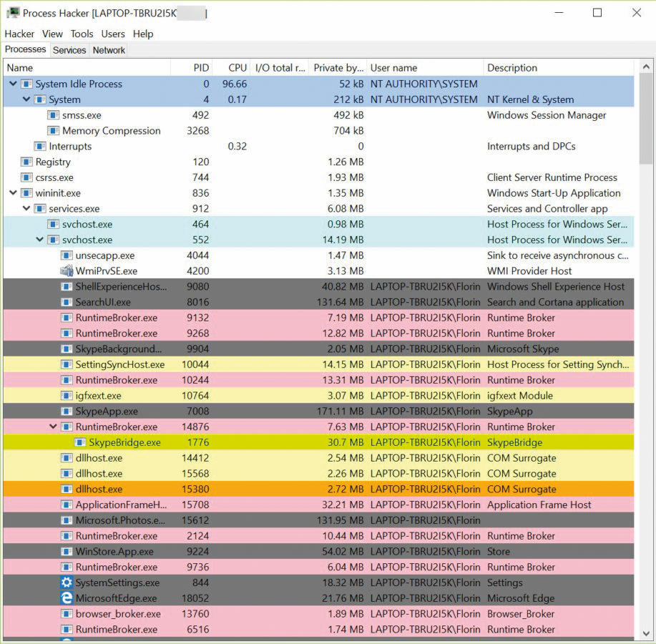Switch to the Network tab

(x=109, y=50)
